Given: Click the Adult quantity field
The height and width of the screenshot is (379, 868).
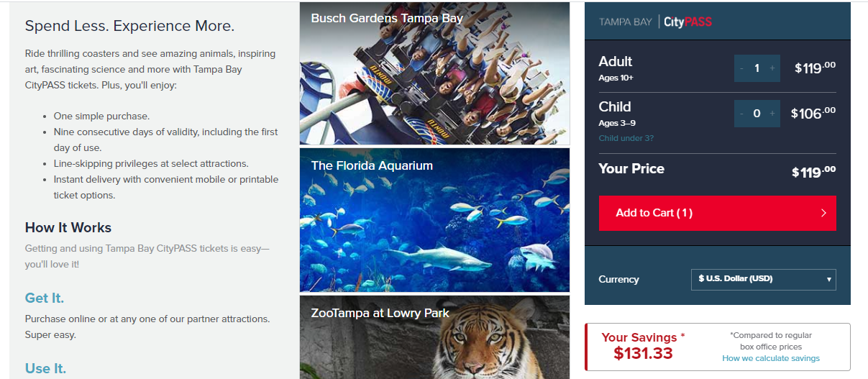Looking at the screenshot, I should click(757, 68).
